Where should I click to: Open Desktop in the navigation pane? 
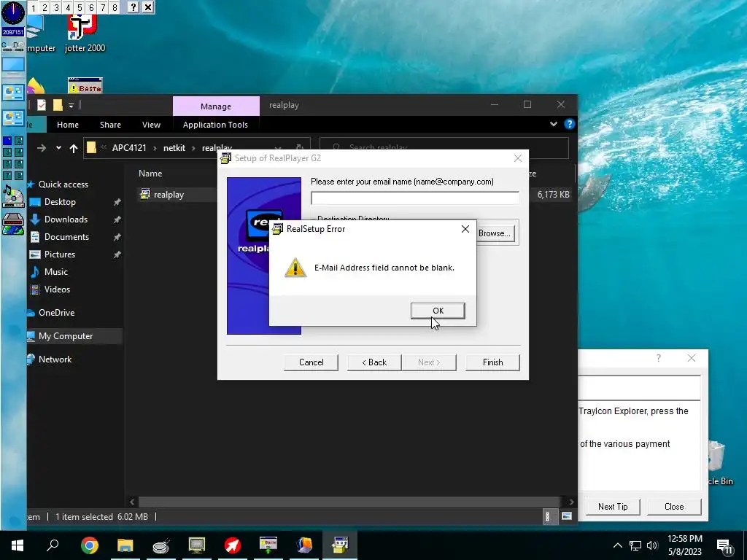click(x=60, y=202)
